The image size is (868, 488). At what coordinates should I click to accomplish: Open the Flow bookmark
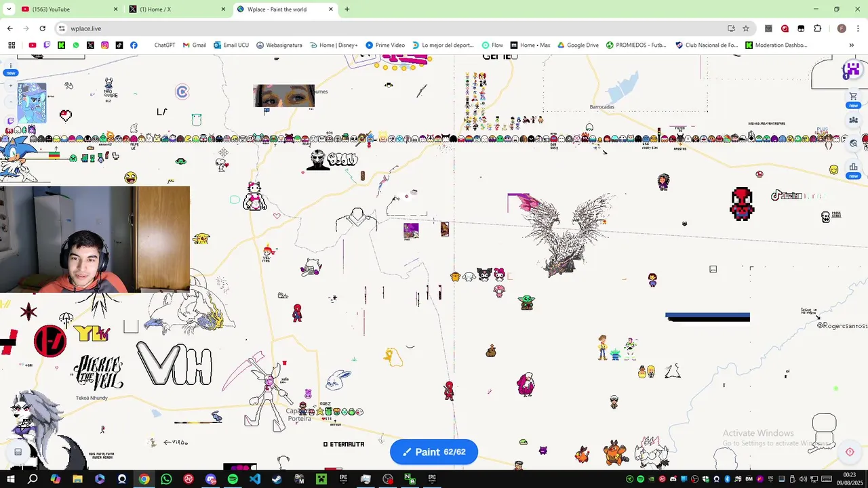point(492,45)
